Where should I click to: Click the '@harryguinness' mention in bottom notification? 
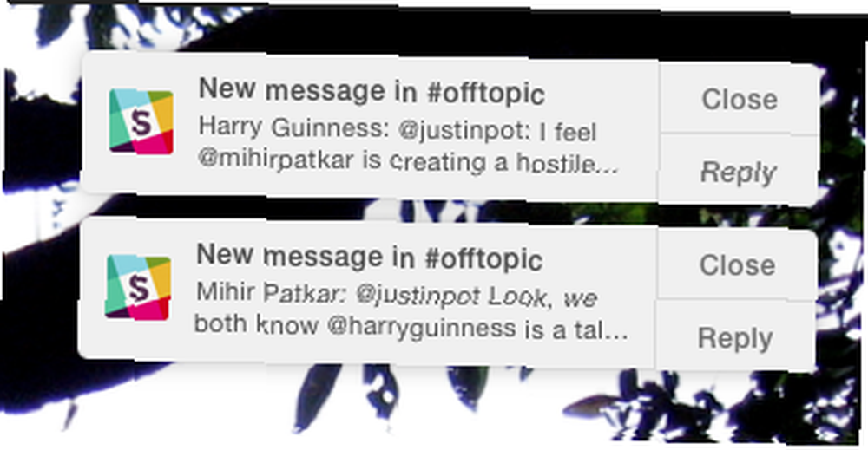tap(421, 328)
